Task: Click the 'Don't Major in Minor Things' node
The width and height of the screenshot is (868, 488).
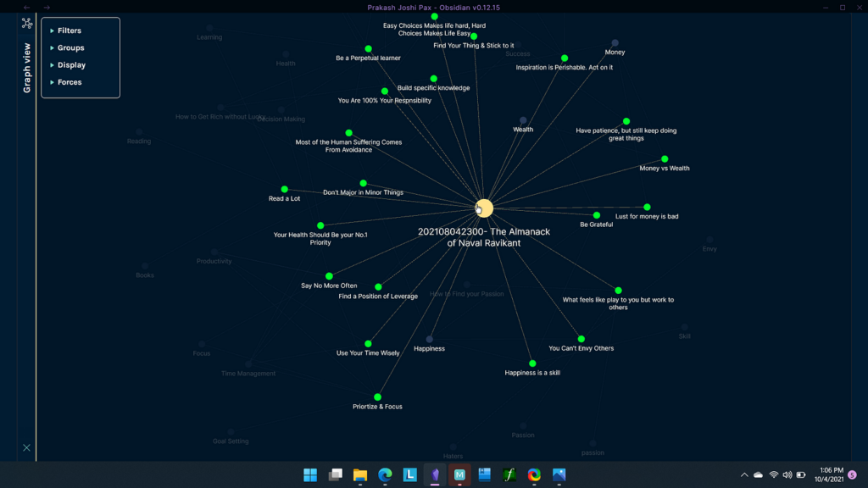Action: pos(363,183)
